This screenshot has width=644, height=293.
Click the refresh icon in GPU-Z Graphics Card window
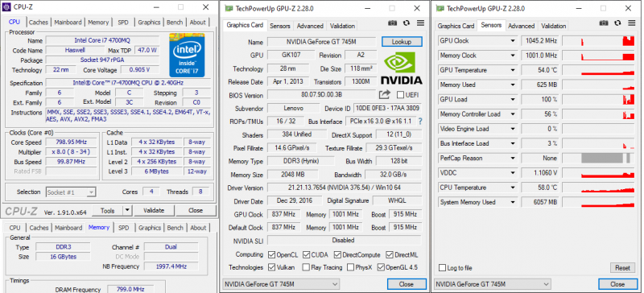pos(407,23)
